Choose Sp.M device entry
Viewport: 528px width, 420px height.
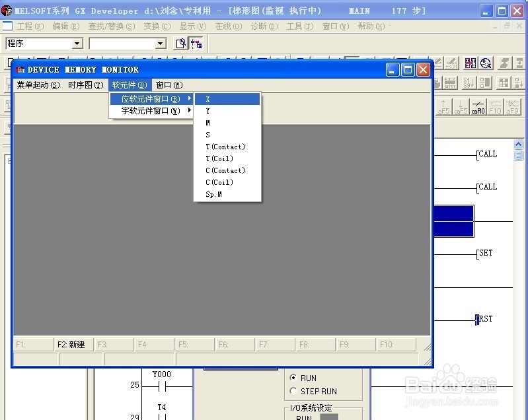pos(227,194)
